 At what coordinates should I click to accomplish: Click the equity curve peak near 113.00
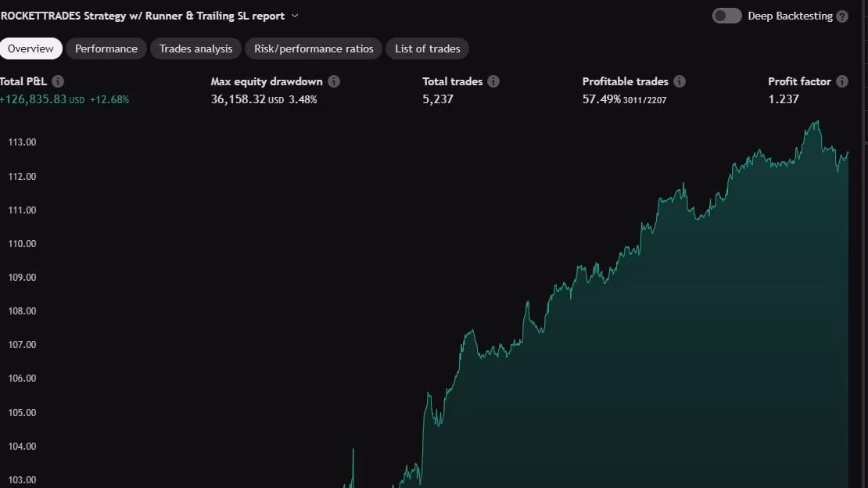[817, 122]
